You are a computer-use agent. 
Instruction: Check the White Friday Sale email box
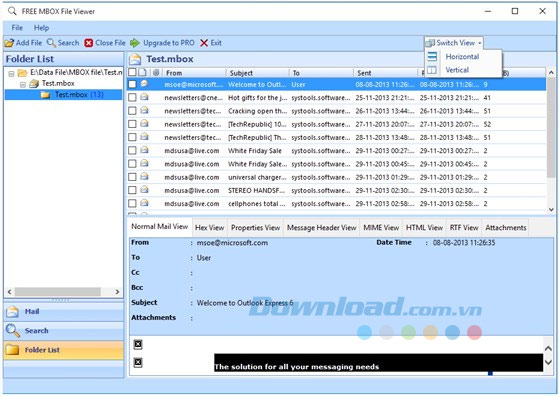(132, 150)
